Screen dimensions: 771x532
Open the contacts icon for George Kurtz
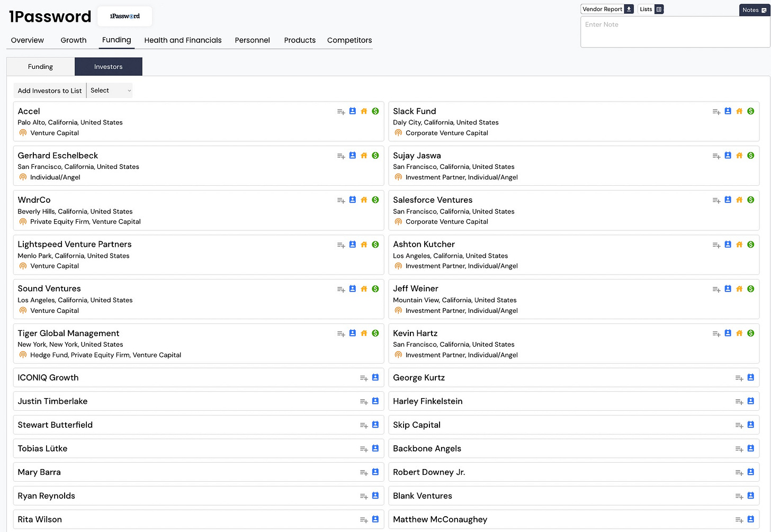coord(751,377)
